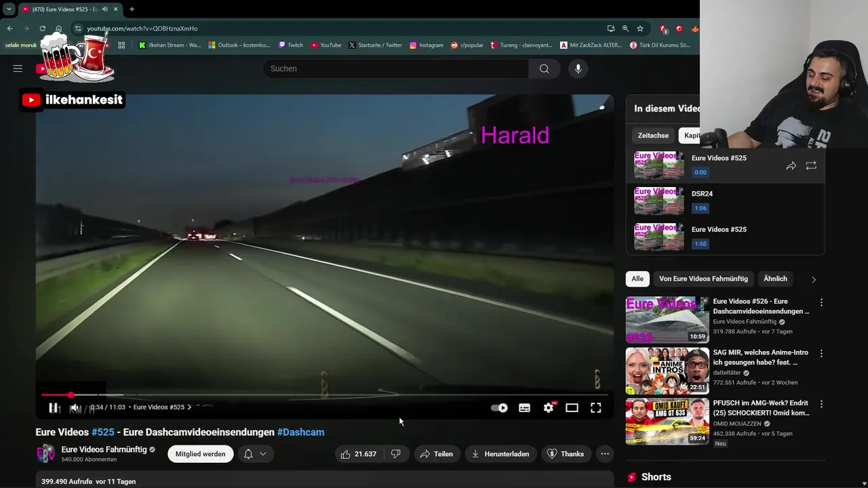Open Eure Videos Fahrnünftig channel avatar
868x488 pixels.
click(x=45, y=454)
